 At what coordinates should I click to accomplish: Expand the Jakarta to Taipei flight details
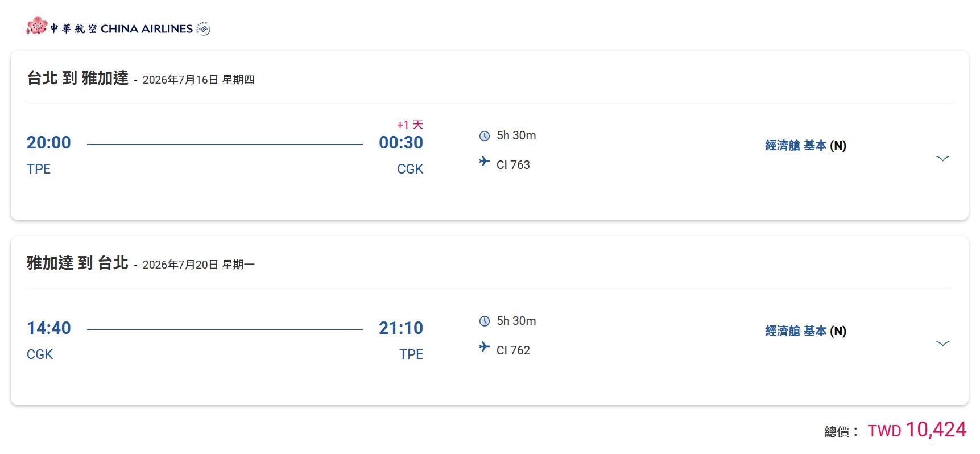[942, 344]
